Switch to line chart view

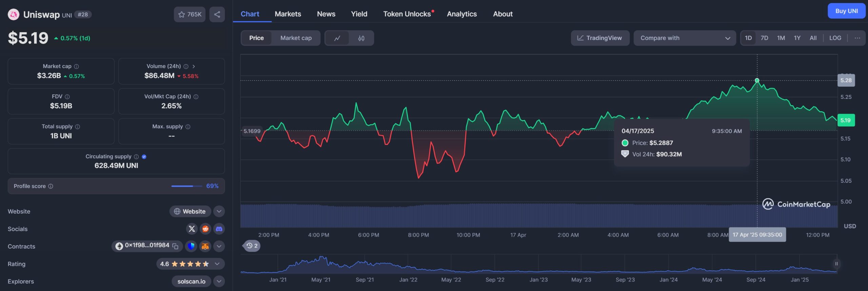[337, 38]
